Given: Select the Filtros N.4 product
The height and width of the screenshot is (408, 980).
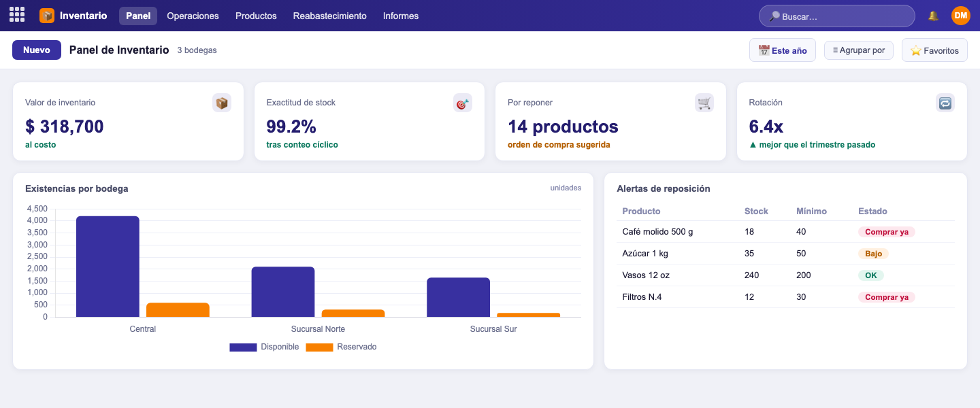Looking at the screenshot, I should [x=642, y=297].
